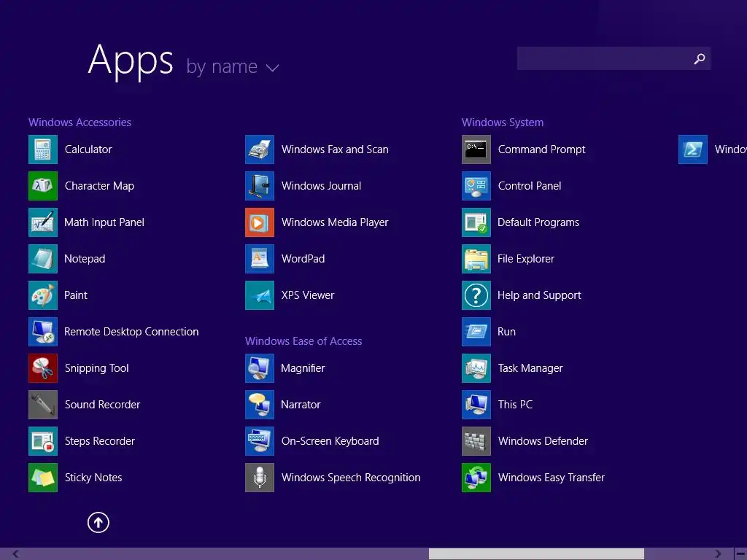Viewport: 747px width, 560px height.
Task: Click the Notepad icon
Action: pos(43,259)
